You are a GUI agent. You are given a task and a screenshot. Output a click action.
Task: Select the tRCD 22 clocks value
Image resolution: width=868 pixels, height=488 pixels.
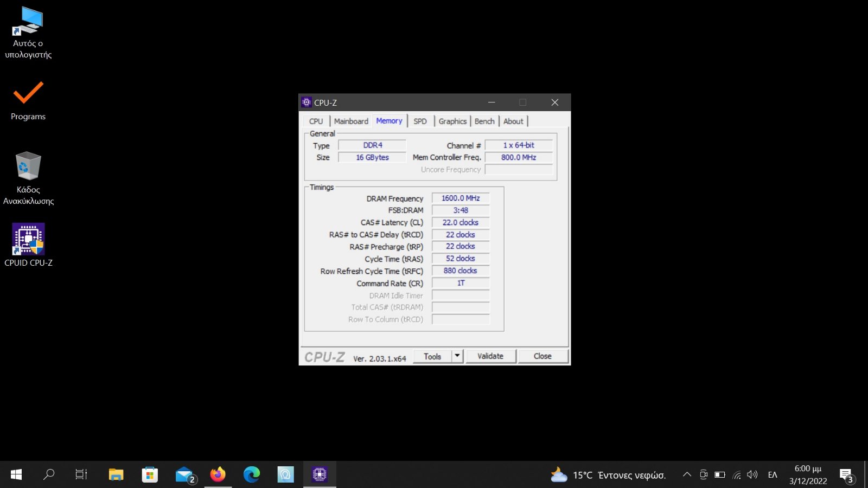(461, 235)
